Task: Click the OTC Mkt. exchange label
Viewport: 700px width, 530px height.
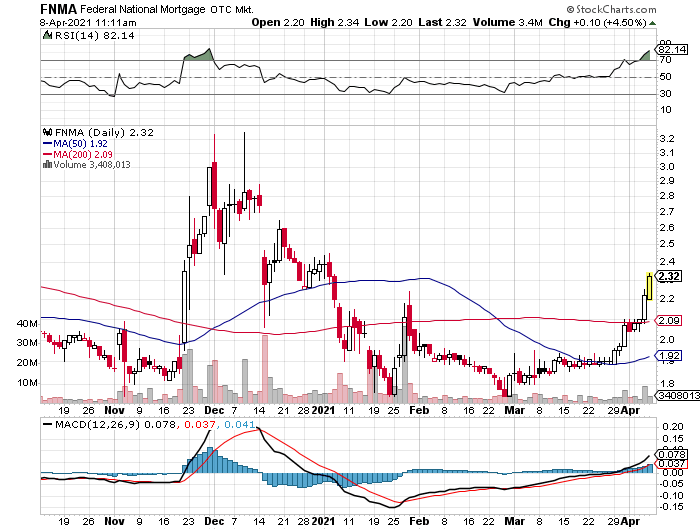Action: tap(232, 10)
